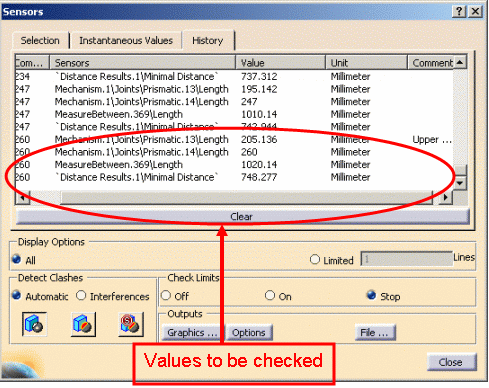Click the first clash detection icon (clash off)

click(x=35, y=324)
